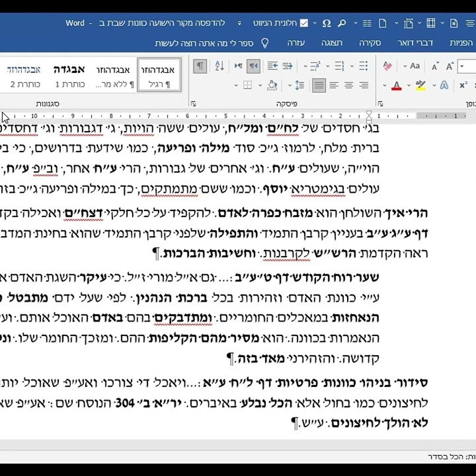Click the text alignment lines icon
Image resolution: width=476 pixels, height=476 pixels.
point(471,23)
